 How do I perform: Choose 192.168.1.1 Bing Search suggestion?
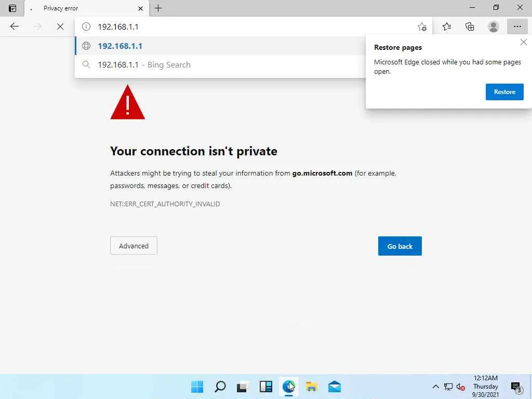[220, 64]
